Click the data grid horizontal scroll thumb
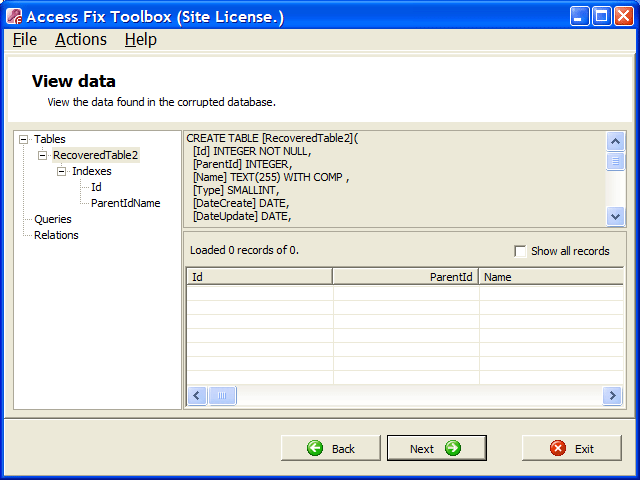 (222, 395)
